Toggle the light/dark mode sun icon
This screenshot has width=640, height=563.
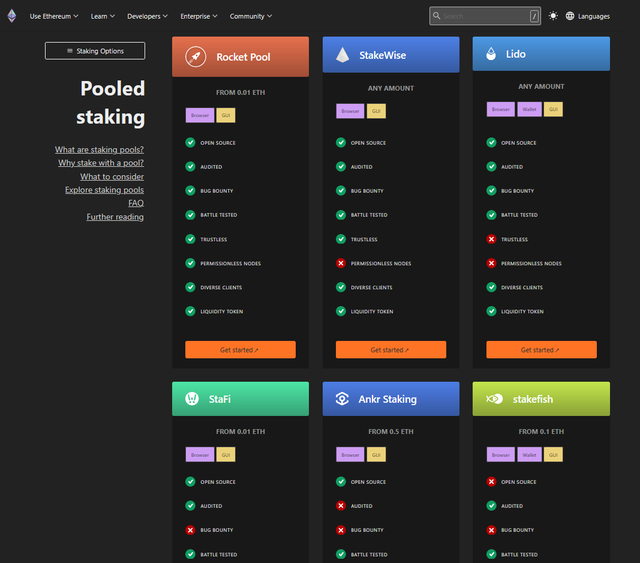click(x=553, y=16)
